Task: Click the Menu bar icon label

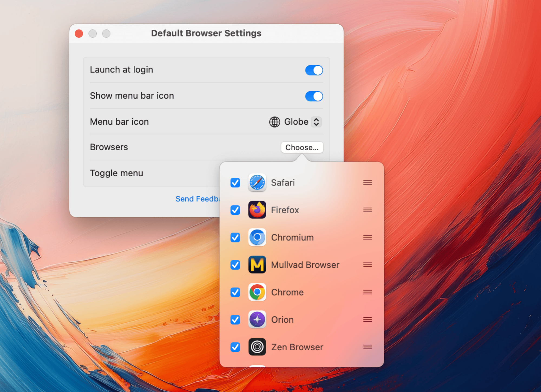Action: (119, 122)
